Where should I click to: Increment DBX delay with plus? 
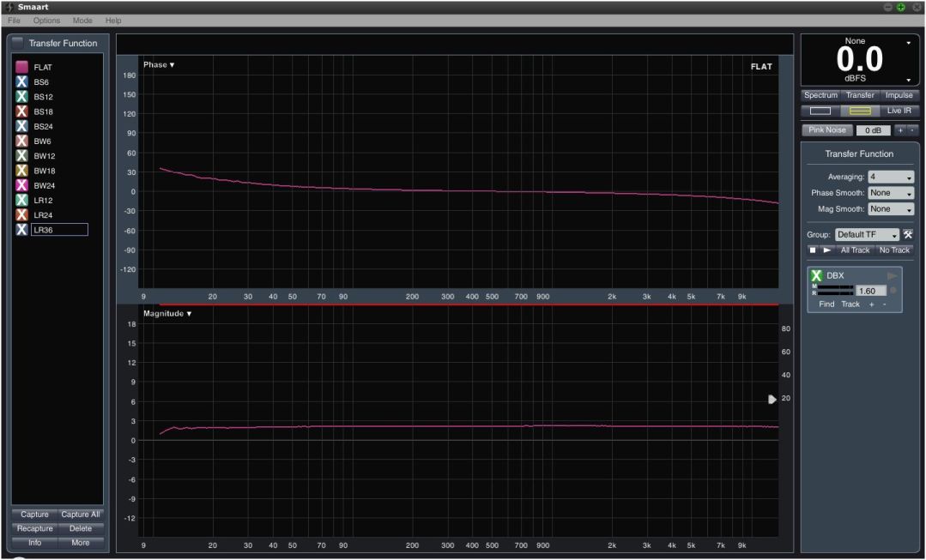871,304
